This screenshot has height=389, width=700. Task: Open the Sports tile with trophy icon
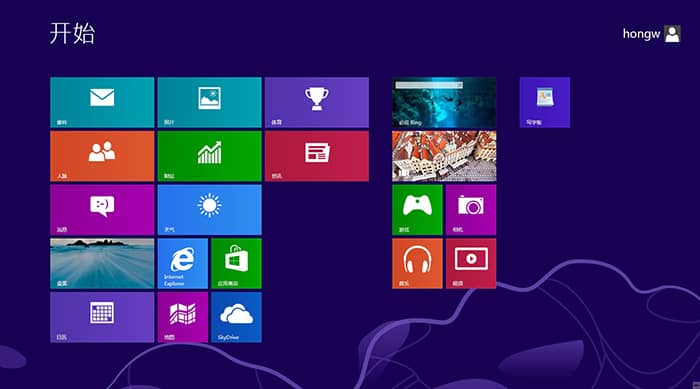click(x=317, y=102)
